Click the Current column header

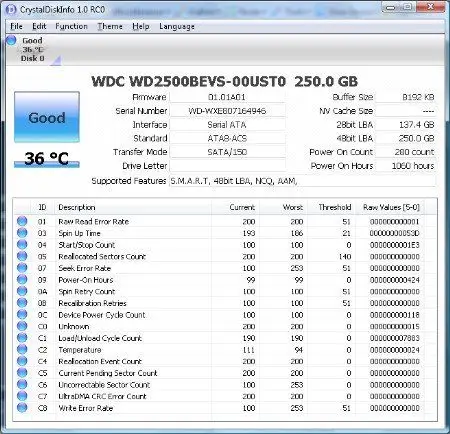(x=235, y=207)
